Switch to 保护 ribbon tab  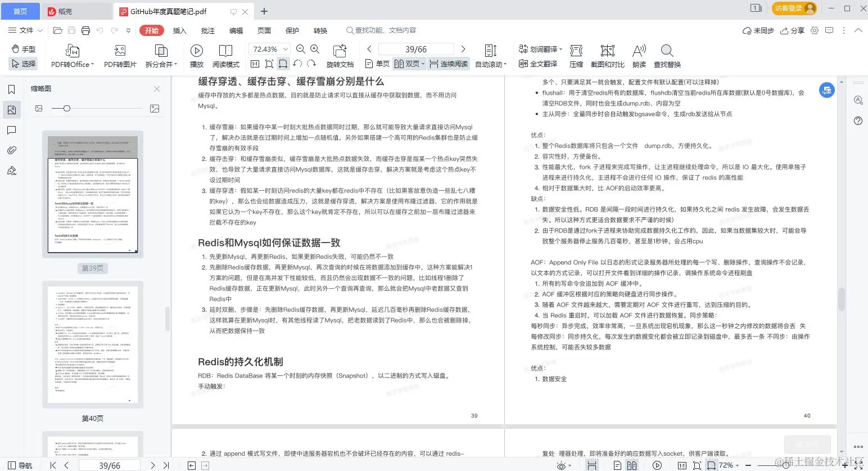[292, 30]
